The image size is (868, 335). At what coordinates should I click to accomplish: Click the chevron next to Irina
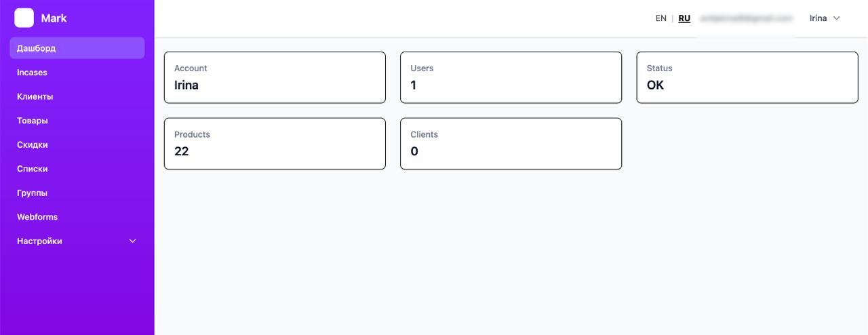[x=837, y=18]
